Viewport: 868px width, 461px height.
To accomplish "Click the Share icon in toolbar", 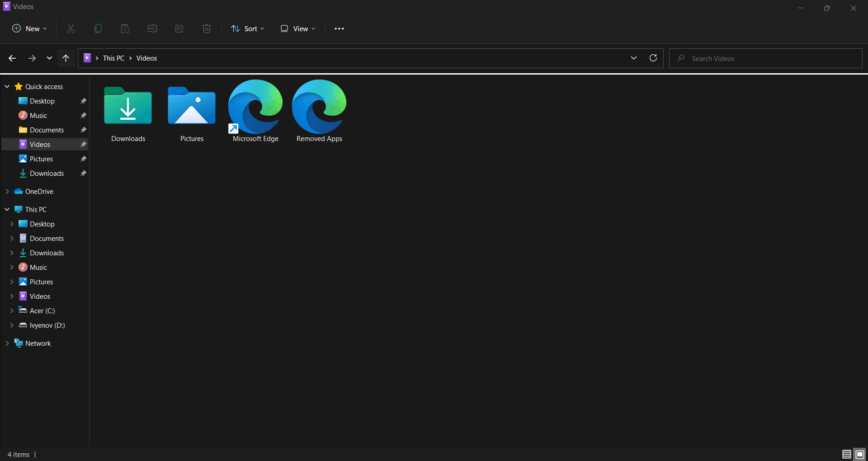I will coord(179,28).
